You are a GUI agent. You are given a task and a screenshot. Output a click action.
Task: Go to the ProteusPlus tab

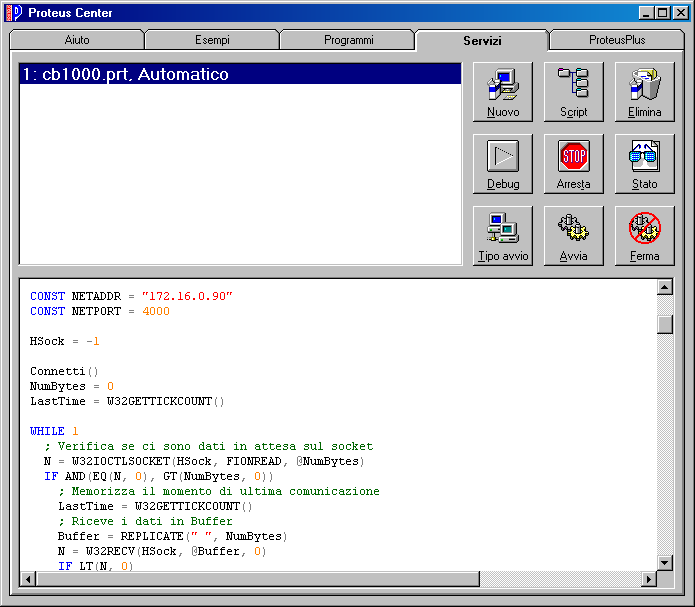[x=617, y=40]
